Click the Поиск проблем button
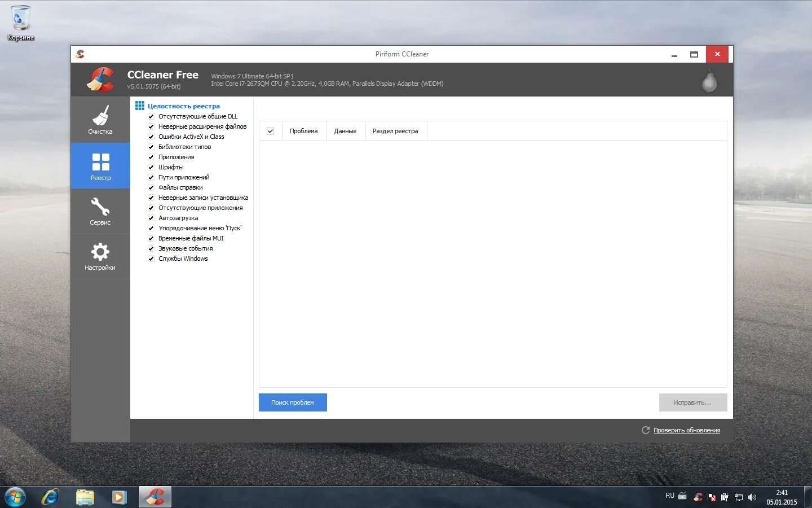The height and width of the screenshot is (508, 812). (293, 402)
